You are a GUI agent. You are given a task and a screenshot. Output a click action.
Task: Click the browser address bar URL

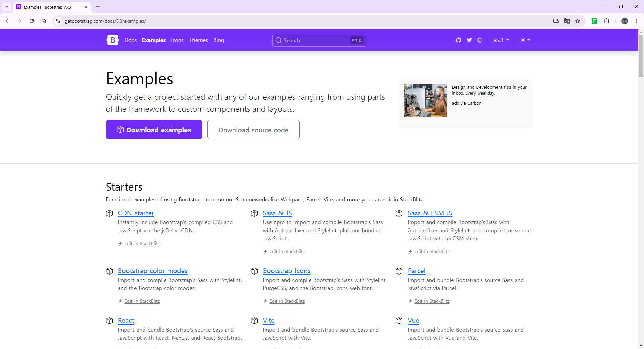(x=105, y=21)
